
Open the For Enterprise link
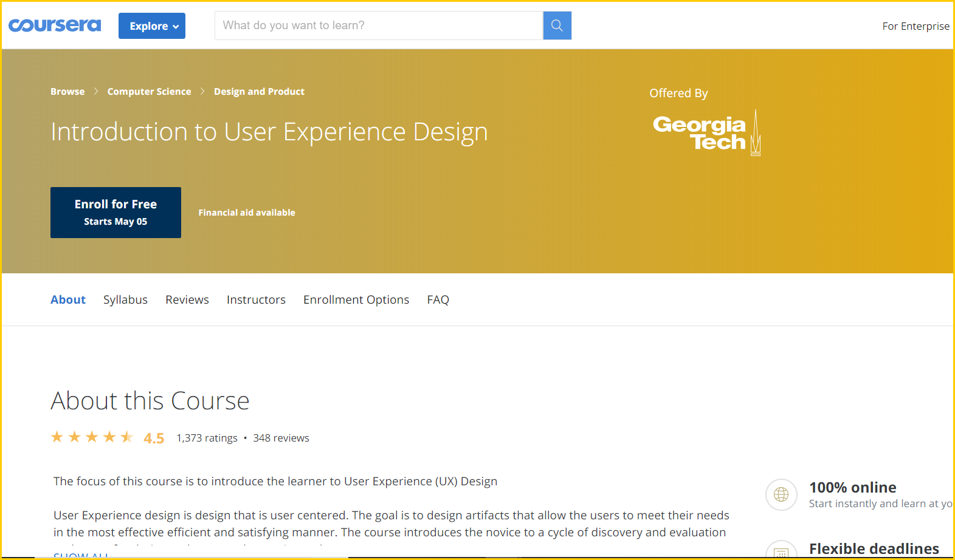[x=915, y=26]
